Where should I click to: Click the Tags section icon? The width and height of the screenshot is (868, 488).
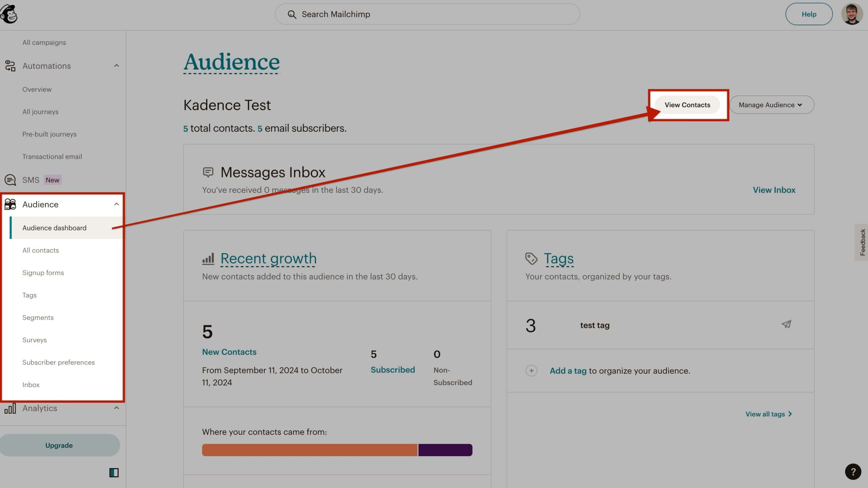tap(531, 258)
